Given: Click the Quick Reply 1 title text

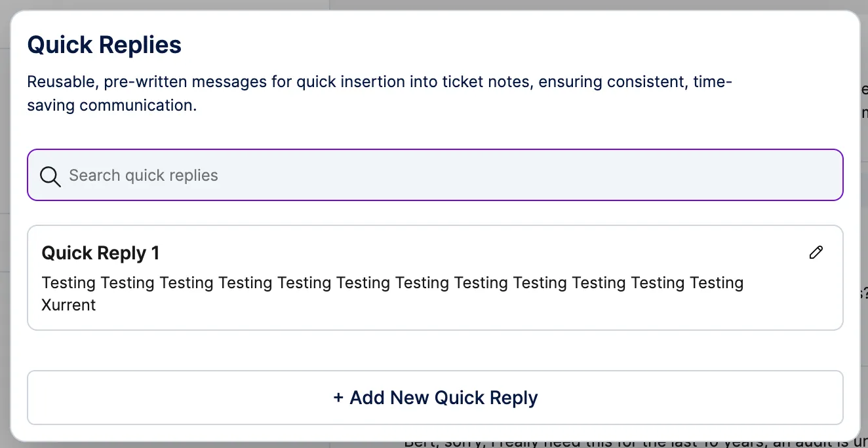Looking at the screenshot, I should click(x=100, y=253).
